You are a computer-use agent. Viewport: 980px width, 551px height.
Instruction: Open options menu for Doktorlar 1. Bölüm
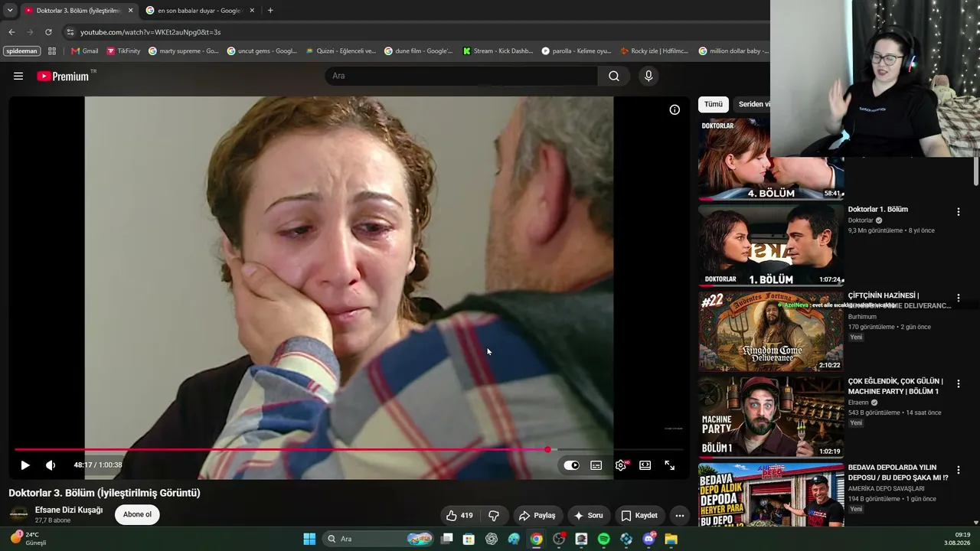[x=958, y=211]
